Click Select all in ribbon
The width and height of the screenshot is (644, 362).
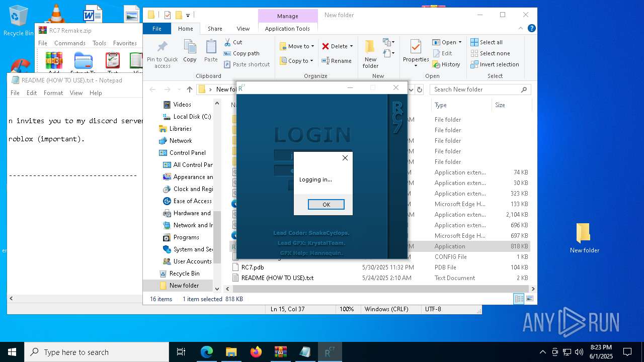(x=487, y=42)
